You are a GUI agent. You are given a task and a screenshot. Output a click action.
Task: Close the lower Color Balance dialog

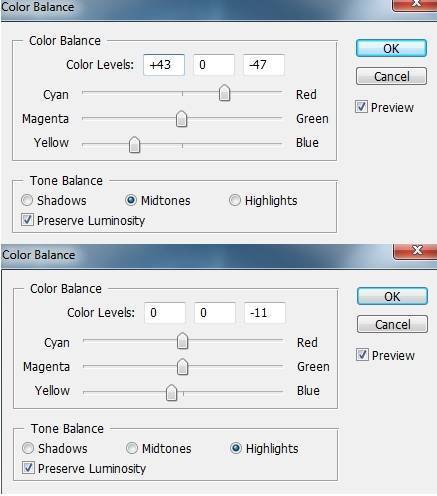coord(415,251)
